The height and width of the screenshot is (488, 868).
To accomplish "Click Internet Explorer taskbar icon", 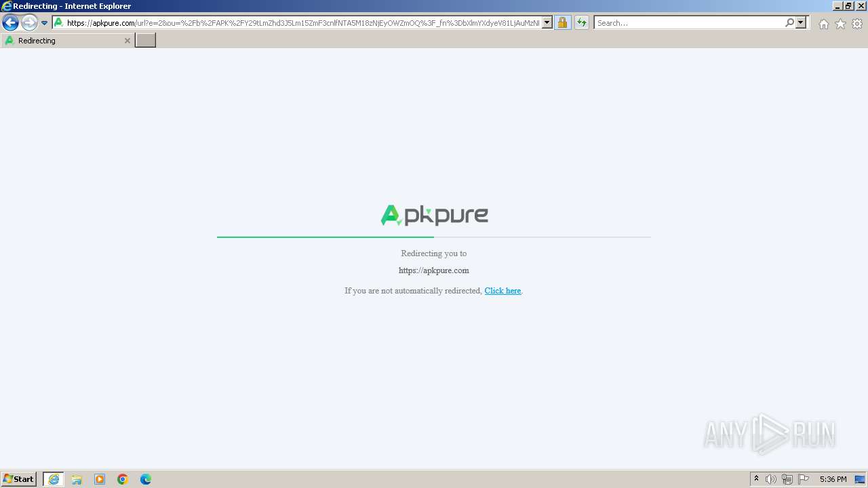I will click(54, 479).
